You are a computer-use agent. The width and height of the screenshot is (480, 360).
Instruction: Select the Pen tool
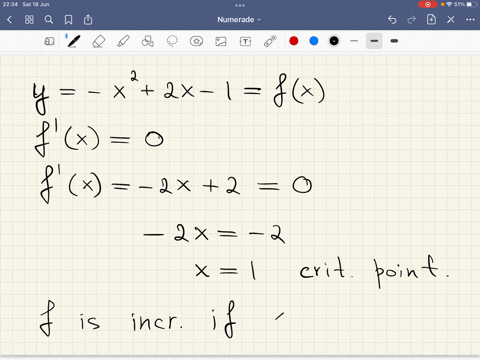tap(73, 41)
